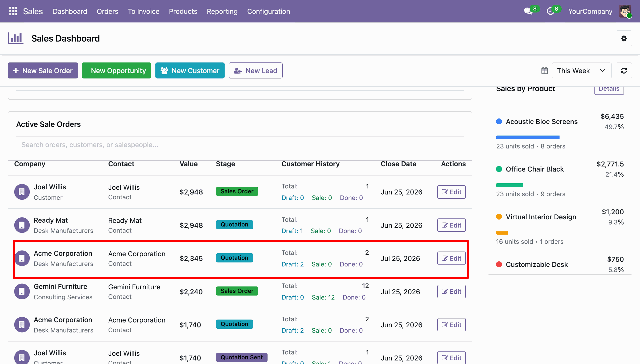
Task: Click 'Done: 0' in Gemini Furniture row
Action: [x=354, y=297]
